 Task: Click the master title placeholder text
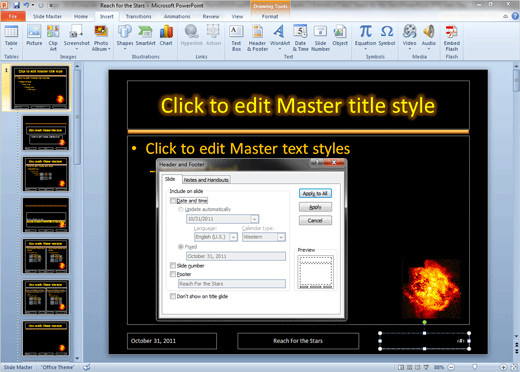pyautogui.click(x=298, y=106)
